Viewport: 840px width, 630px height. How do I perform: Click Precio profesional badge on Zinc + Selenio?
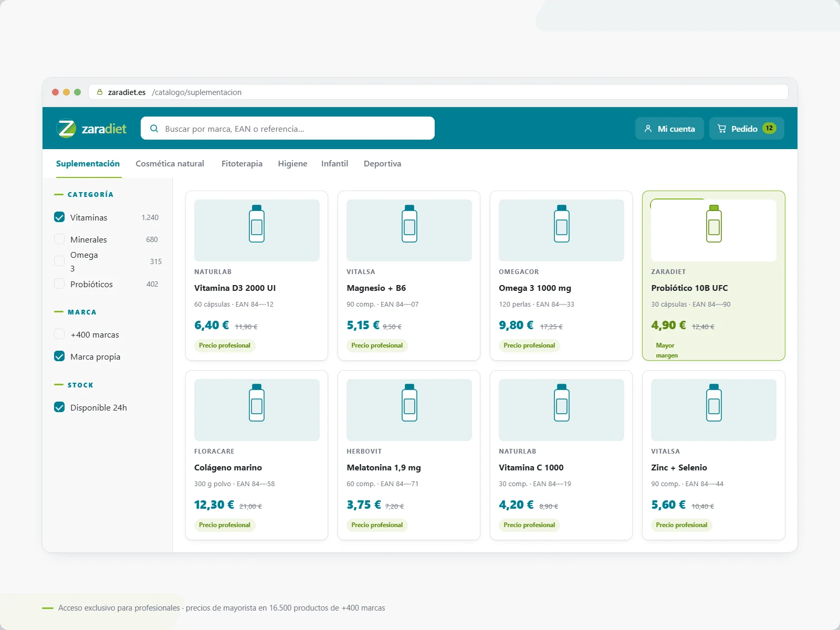point(681,525)
